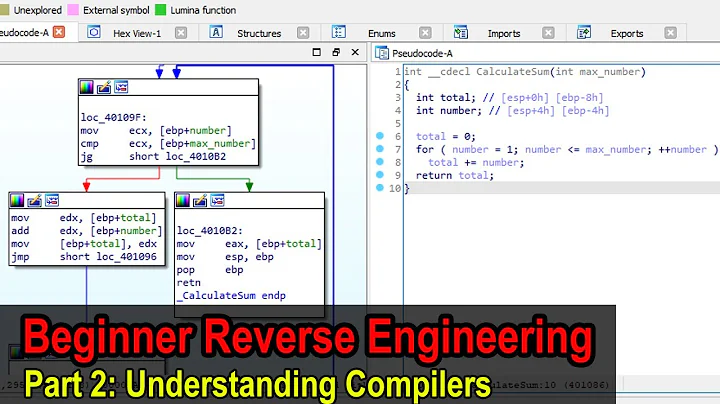
Task: Maximize the graph view panel
Action: [x=316, y=52]
